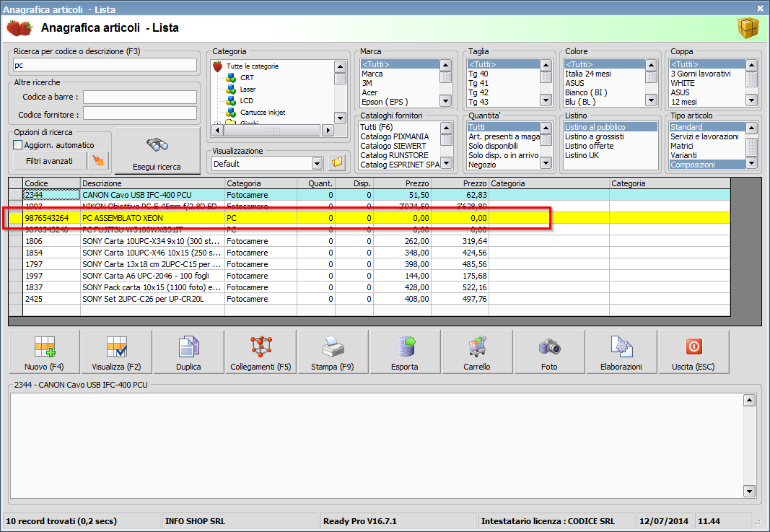Choose Varianti in Tipo articolo
This screenshot has width=770, height=532.
(x=707, y=155)
